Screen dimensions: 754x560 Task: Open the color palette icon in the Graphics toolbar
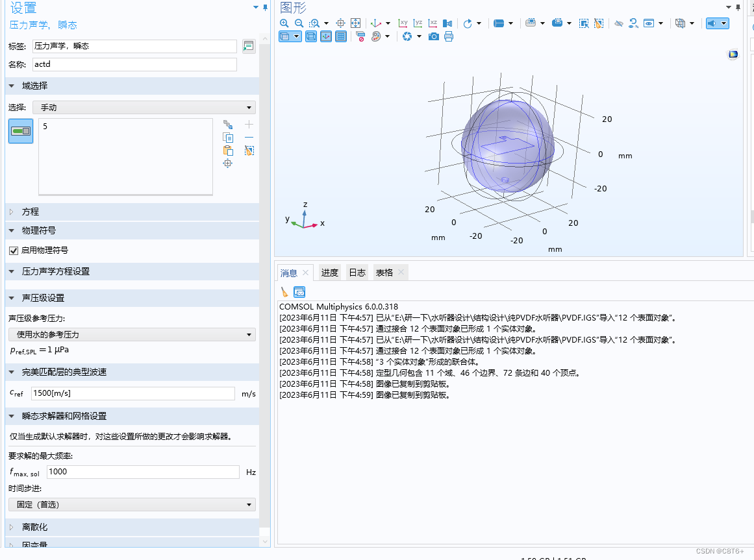[377, 36]
